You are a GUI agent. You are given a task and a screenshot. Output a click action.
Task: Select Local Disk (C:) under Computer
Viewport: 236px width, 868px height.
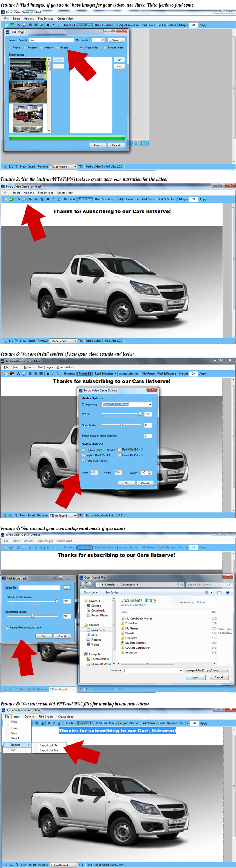99,659
